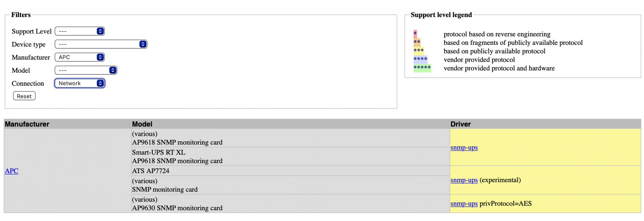Image resolution: width=644 pixels, height=221 pixels.
Task: Click the four-star blue legend swatch
Action: (420, 60)
